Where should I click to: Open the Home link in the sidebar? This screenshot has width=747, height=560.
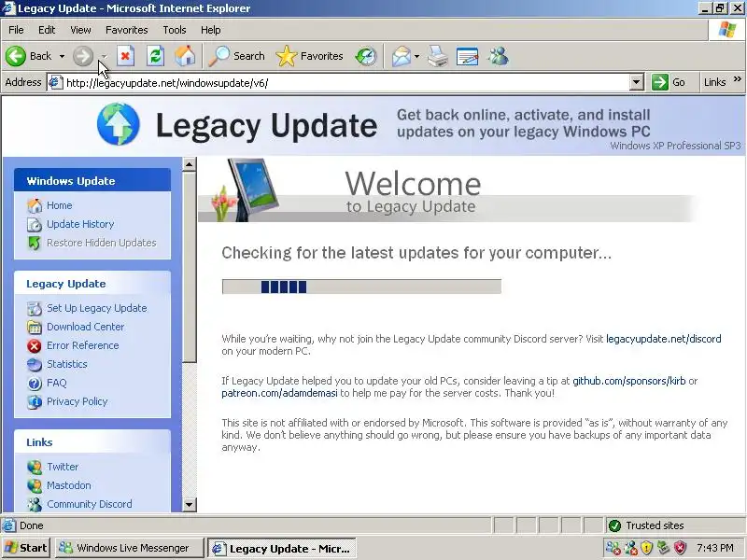coord(60,205)
